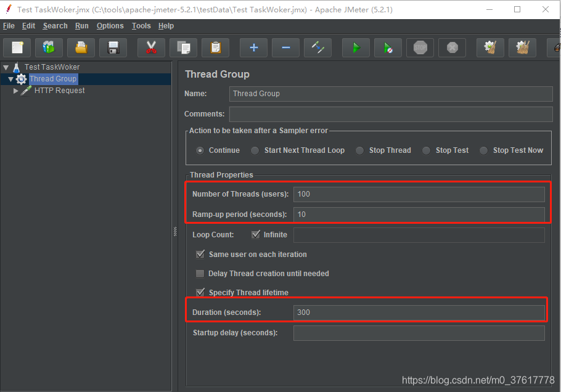561x392 pixels.
Task: Click the Comments input field
Action: (391, 114)
